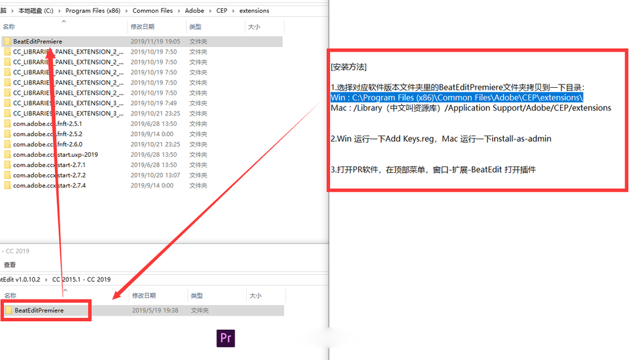
Task: Click 文件夹 type in lower BeatEditPremiere row
Action: point(200,310)
